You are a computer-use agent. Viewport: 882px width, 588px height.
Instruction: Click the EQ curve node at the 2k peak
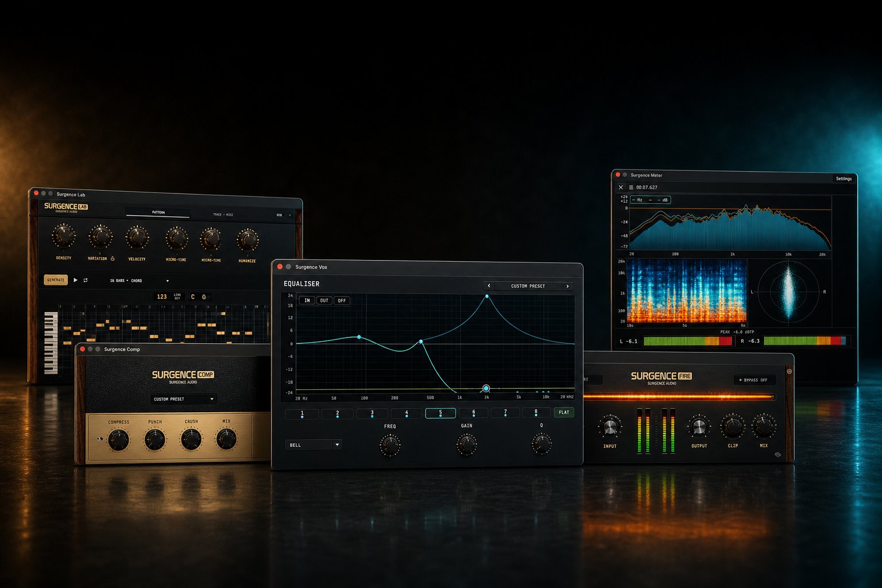(x=487, y=296)
